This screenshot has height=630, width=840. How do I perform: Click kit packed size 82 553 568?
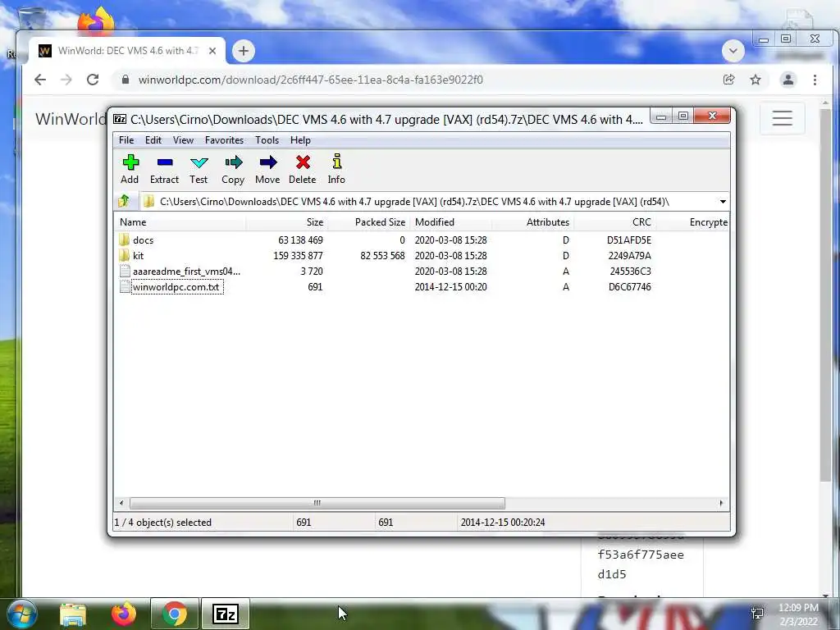click(382, 256)
